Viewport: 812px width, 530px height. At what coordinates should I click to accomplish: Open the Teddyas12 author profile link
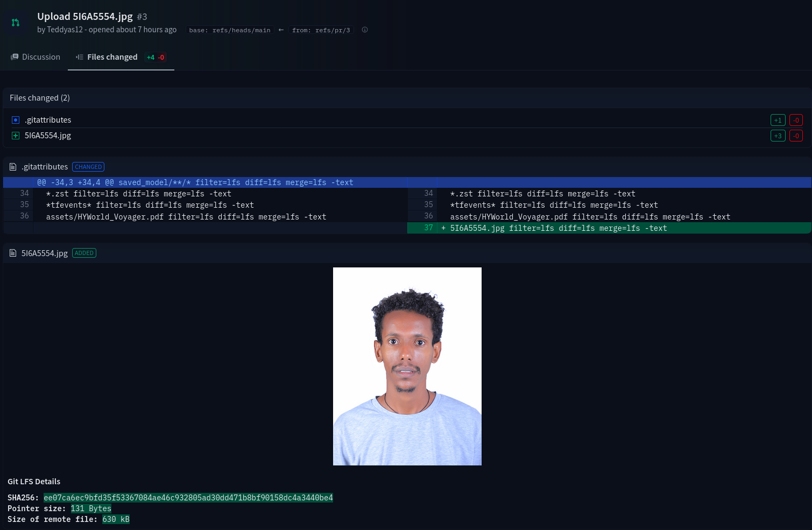point(65,30)
